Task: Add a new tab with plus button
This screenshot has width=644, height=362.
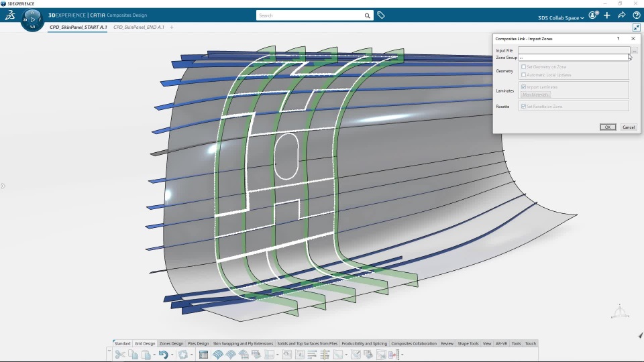Action: [172, 27]
